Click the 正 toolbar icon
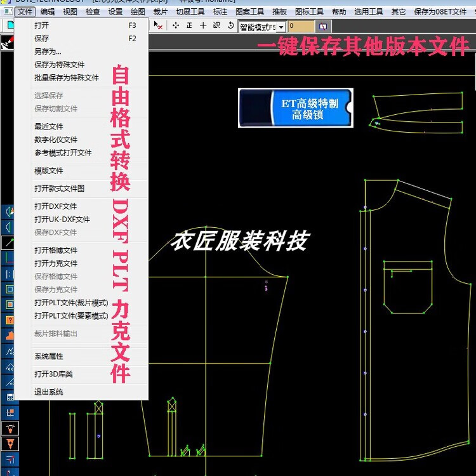 tap(189, 26)
